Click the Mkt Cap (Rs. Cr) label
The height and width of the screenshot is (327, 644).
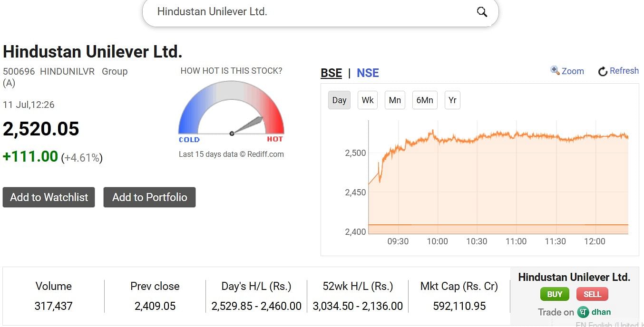459,286
